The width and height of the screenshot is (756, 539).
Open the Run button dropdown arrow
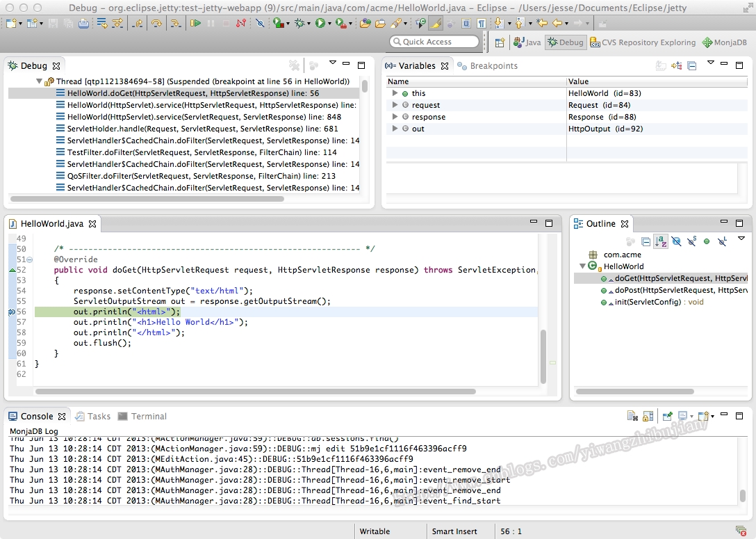[x=330, y=23]
